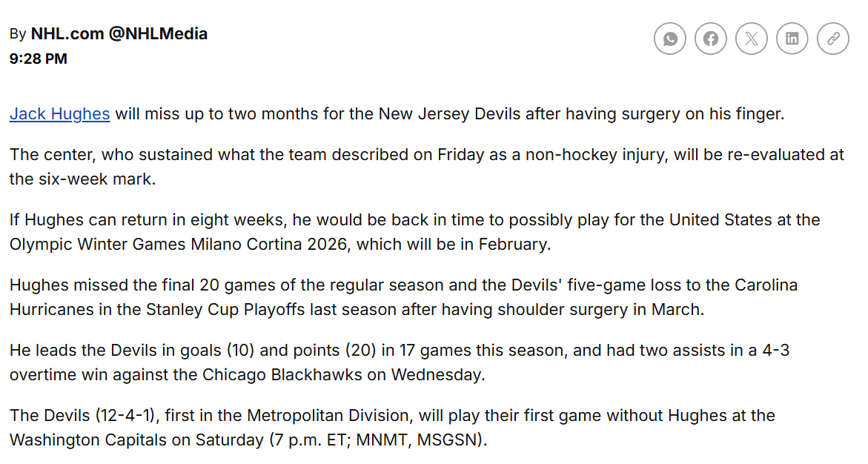Click the "(7 p.m. ET; MNMT, MSGSN)" broadcast text

pyautogui.click(x=377, y=440)
